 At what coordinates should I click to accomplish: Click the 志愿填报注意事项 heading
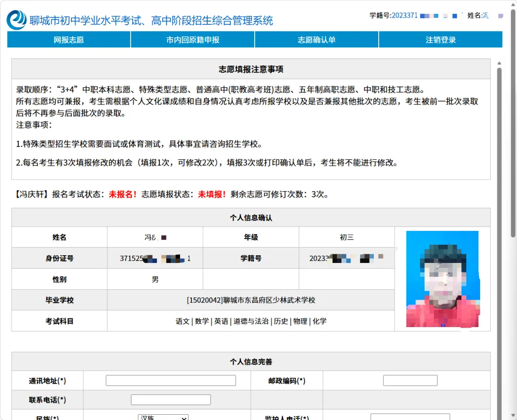point(251,69)
